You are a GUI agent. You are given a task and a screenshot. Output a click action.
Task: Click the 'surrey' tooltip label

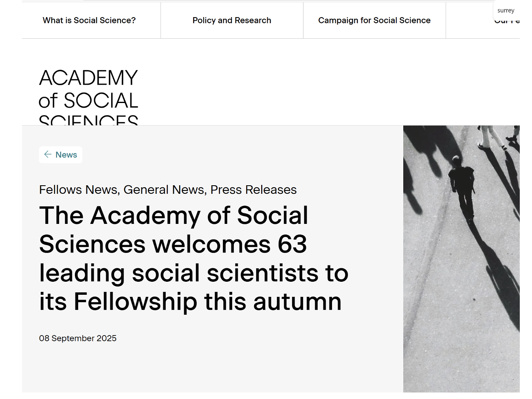[x=506, y=11]
